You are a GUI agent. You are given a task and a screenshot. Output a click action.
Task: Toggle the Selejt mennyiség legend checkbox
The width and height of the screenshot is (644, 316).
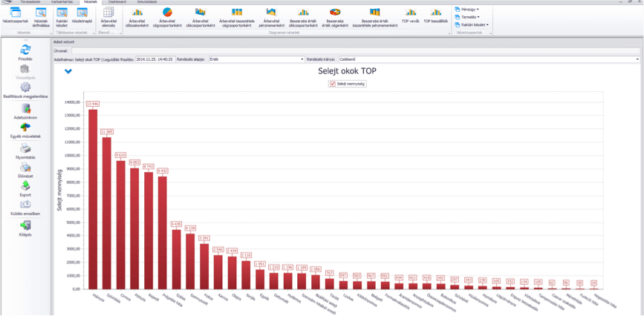[x=332, y=84]
